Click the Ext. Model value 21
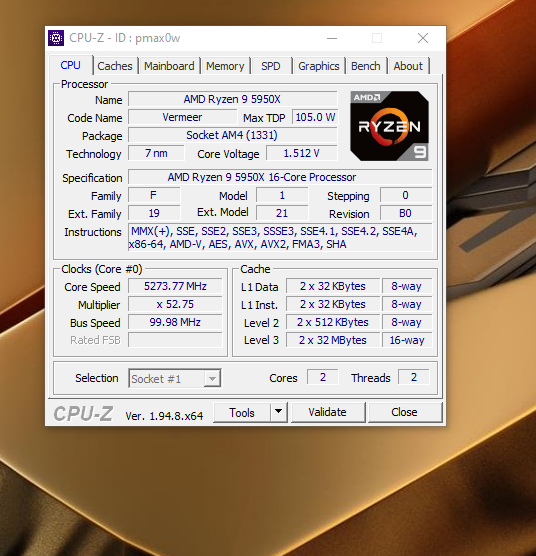The image size is (536, 556). 282,213
